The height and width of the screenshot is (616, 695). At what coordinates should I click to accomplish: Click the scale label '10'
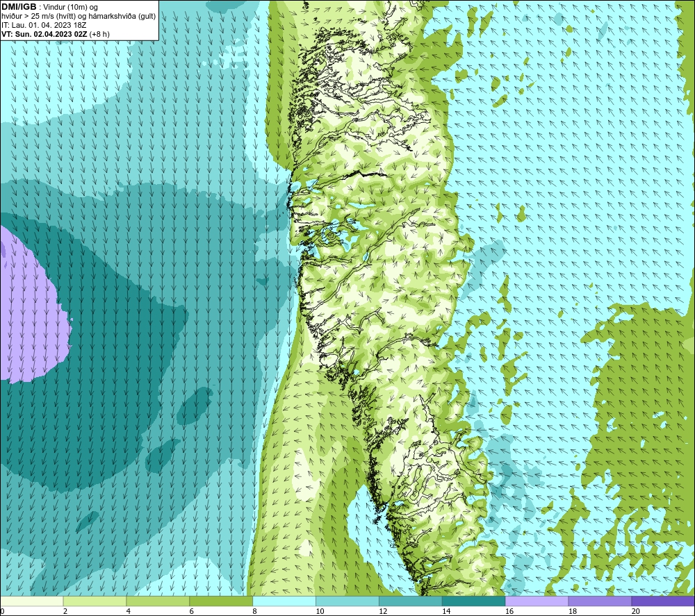(320, 611)
